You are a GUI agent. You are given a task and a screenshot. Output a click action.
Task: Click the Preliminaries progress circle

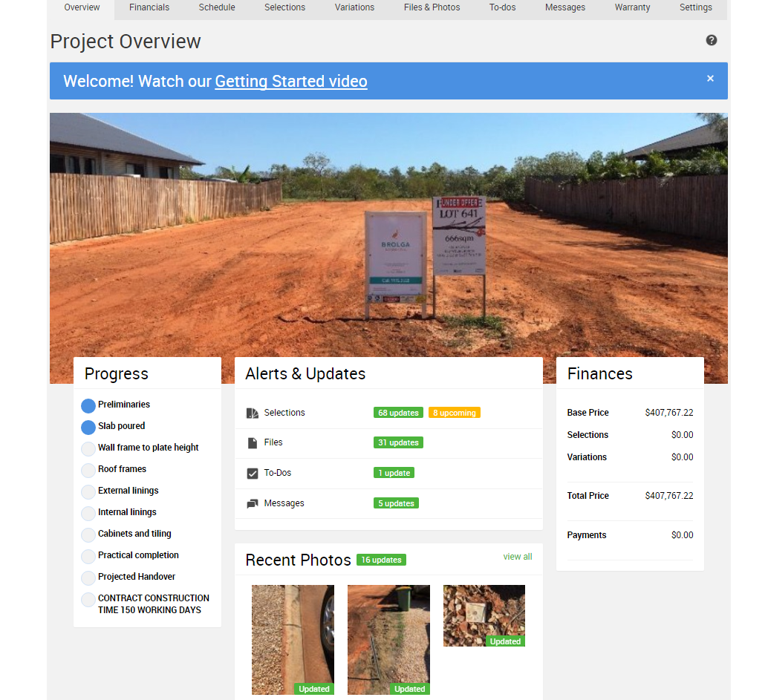(88, 405)
